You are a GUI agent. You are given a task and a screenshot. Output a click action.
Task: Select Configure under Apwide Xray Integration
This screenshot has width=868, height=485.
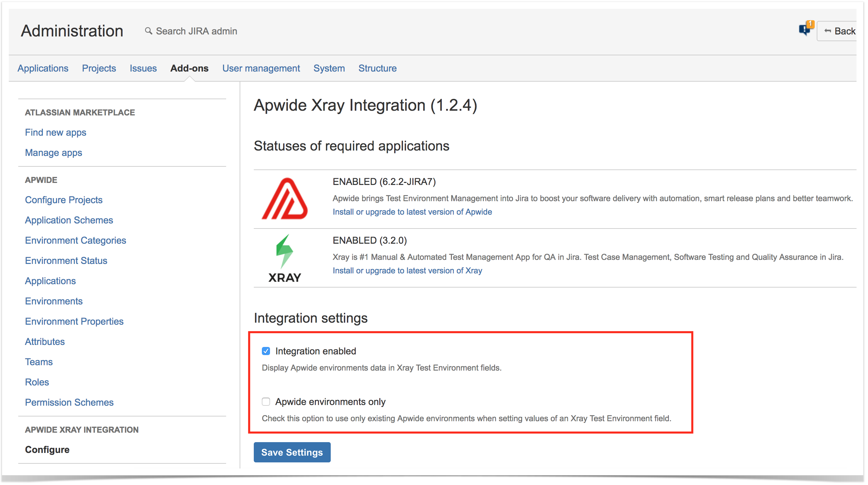pyautogui.click(x=47, y=450)
